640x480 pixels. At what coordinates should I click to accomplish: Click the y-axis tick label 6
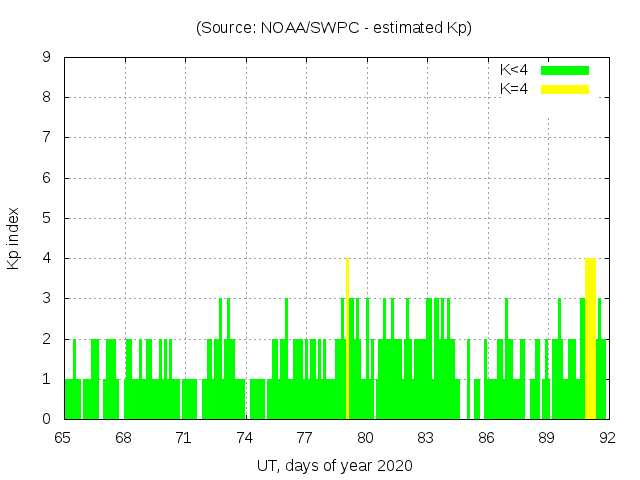[x=46, y=178]
